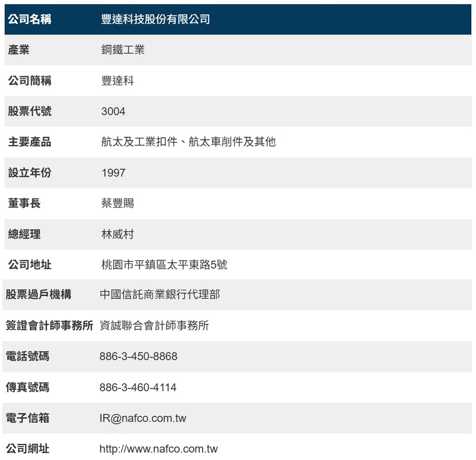Select fax number 886-3-460-4114
This screenshot has width=476, height=460.
pyautogui.click(x=138, y=388)
